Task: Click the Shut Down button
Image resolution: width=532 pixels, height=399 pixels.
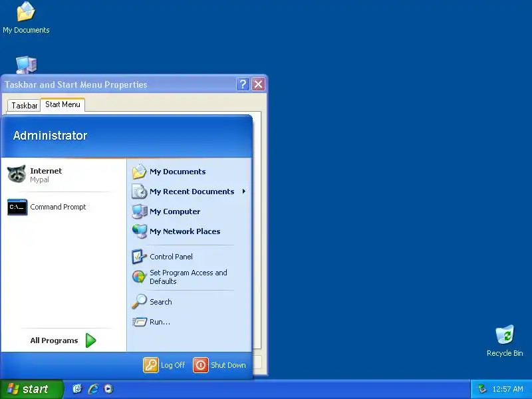Action: 219,365
